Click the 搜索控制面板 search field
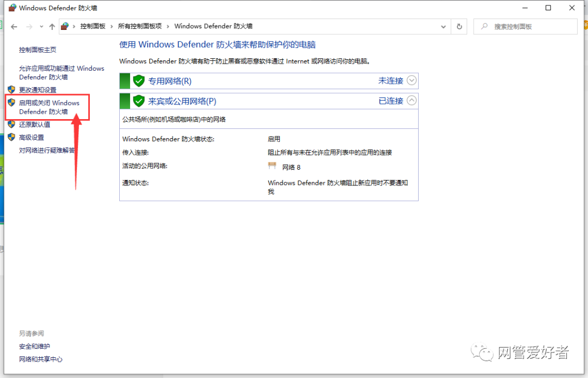The image size is (588, 378). pyautogui.click(x=525, y=27)
